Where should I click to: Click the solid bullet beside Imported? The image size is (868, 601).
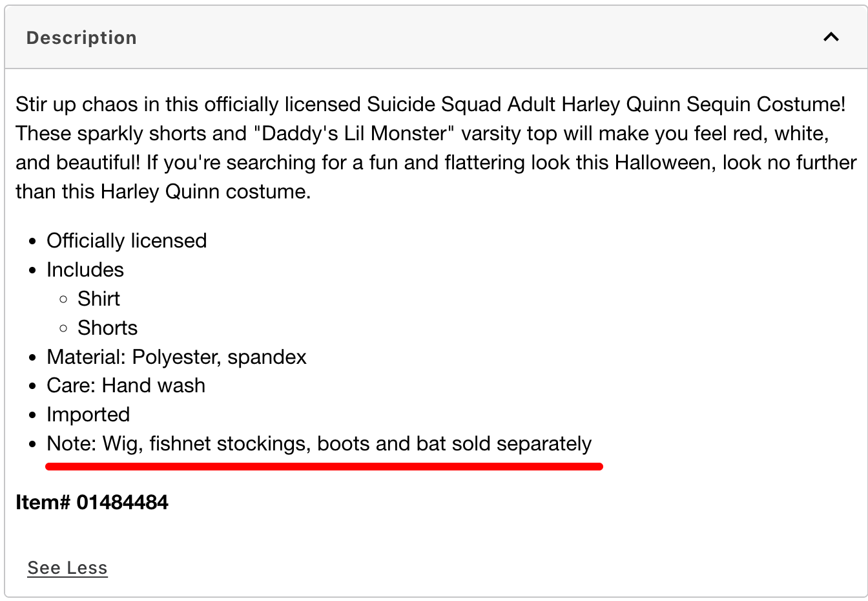click(33, 416)
